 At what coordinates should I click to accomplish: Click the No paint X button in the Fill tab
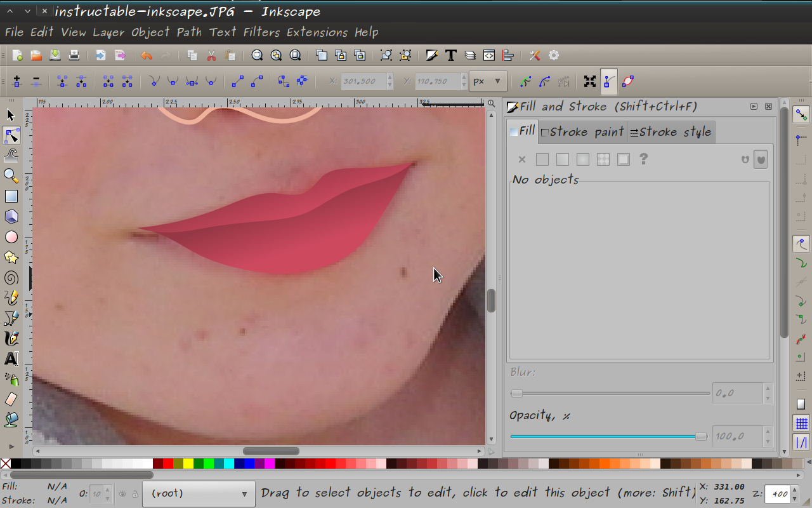point(521,159)
